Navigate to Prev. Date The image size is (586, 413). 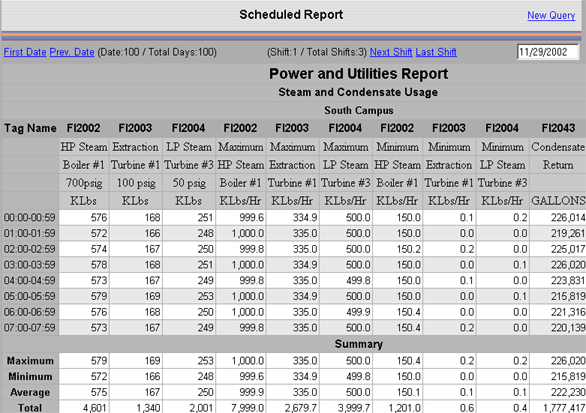tap(72, 52)
